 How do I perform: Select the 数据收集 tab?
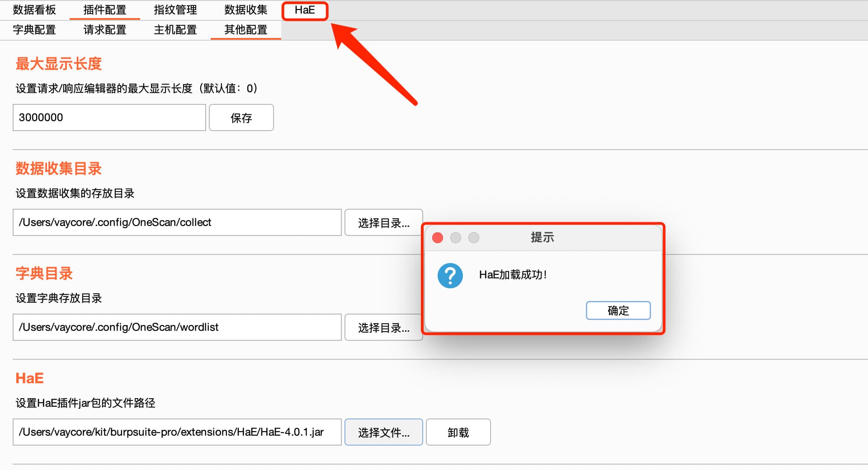[x=245, y=10]
